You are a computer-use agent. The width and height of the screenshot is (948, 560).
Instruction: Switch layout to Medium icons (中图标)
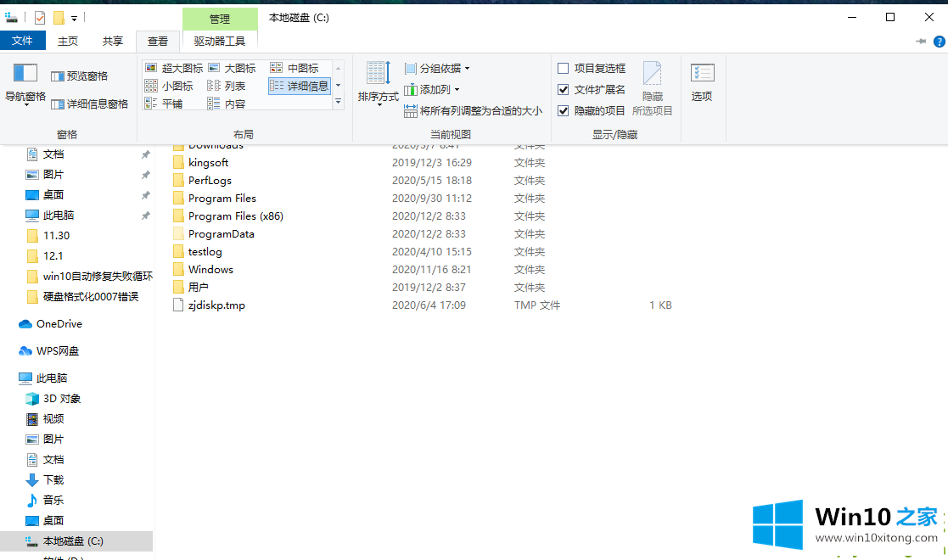[x=294, y=69]
